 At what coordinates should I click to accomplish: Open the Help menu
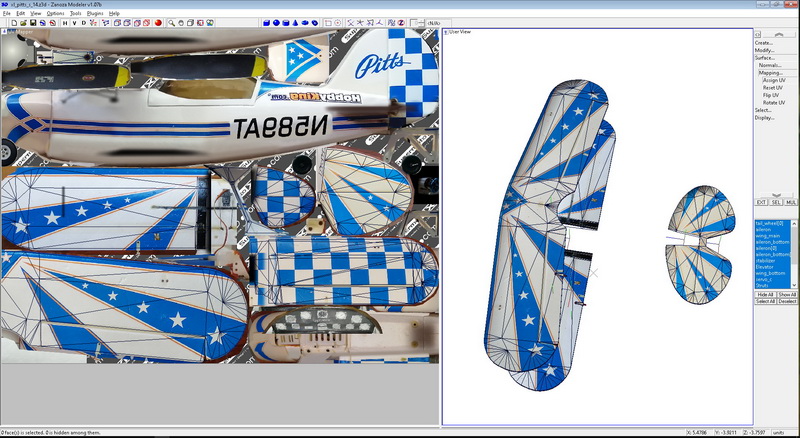114,13
